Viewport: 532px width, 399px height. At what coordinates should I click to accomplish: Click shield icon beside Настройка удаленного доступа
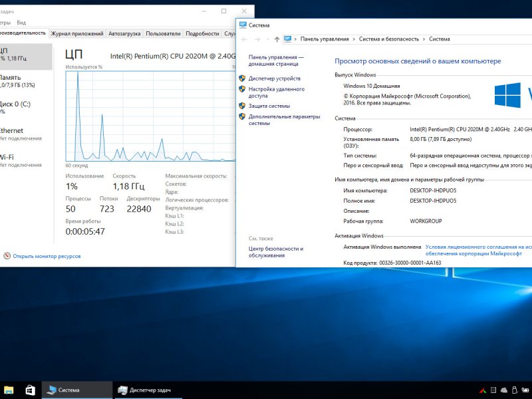pyautogui.click(x=242, y=89)
